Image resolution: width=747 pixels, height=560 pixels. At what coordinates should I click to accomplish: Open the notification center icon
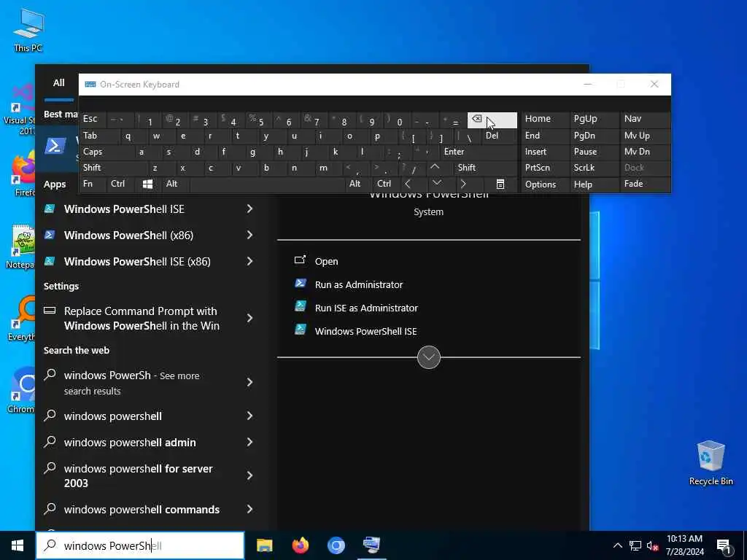coord(724,546)
